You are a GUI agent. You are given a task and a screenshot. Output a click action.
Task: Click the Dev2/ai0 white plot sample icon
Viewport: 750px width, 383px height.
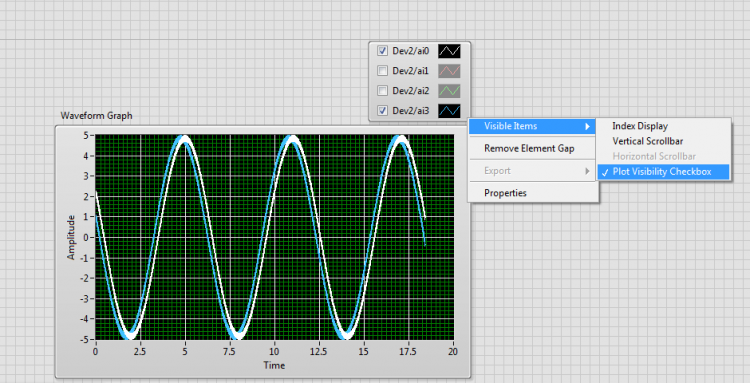449,51
